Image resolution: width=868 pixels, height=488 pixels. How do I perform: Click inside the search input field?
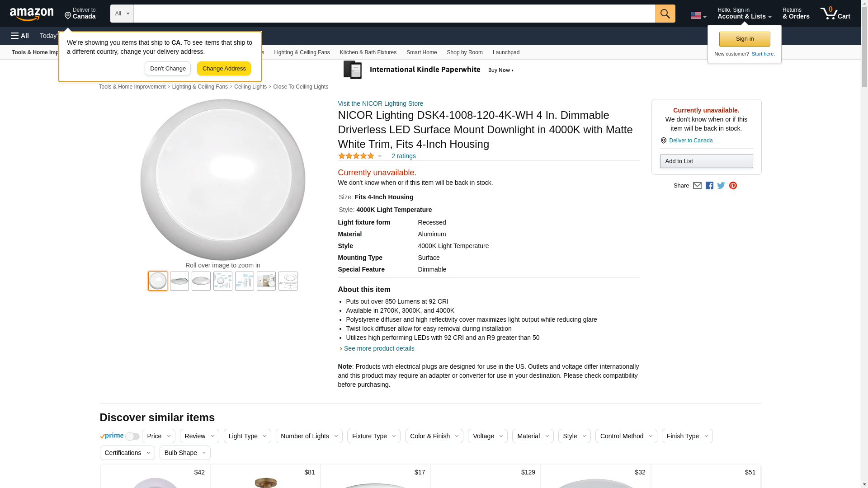[393, 14]
